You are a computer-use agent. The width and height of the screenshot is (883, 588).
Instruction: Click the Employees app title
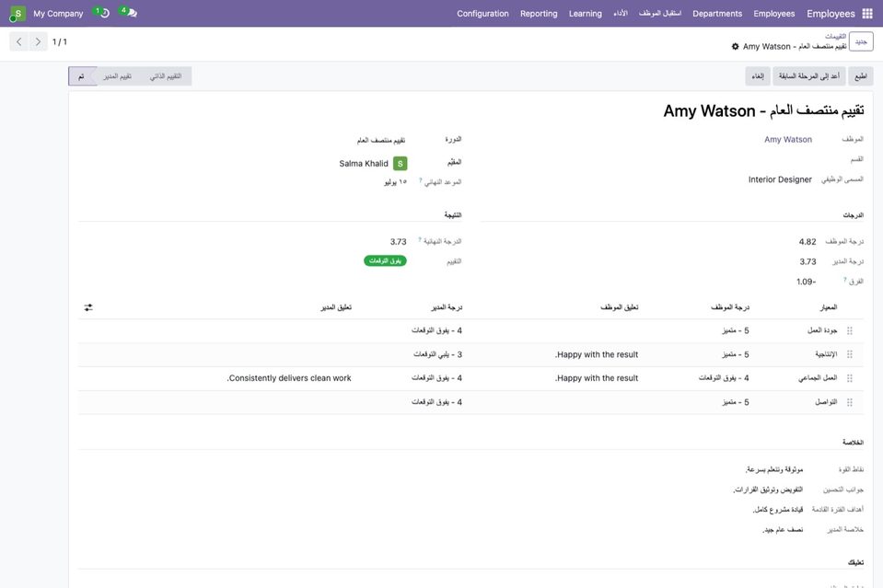[831, 14]
